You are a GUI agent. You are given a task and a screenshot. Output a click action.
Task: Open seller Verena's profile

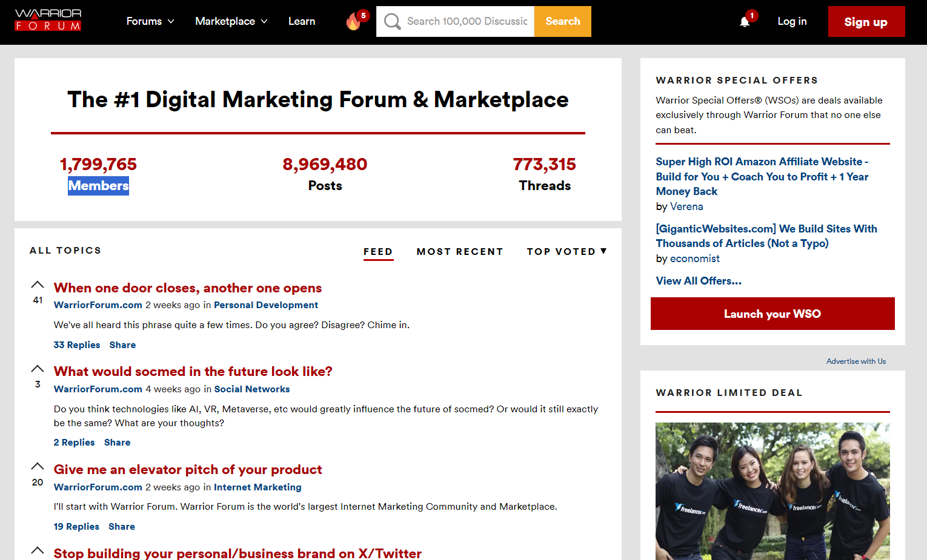pyautogui.click(x=687, y=206)
